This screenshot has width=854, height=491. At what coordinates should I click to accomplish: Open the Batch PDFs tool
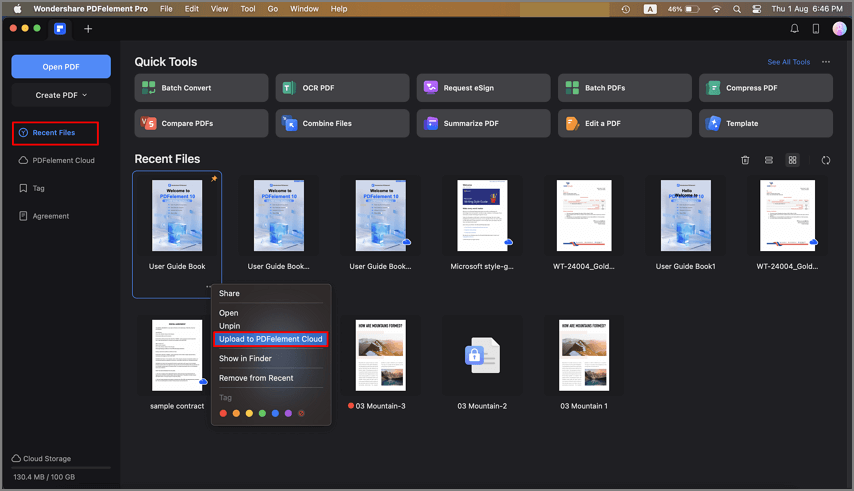(625, 88)
